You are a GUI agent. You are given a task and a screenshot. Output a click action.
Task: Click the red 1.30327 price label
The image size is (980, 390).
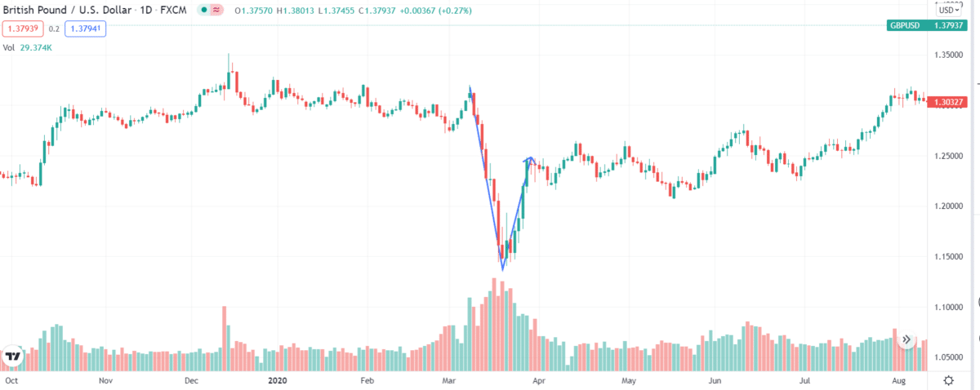pyautogui.click(x=947, y=101)
